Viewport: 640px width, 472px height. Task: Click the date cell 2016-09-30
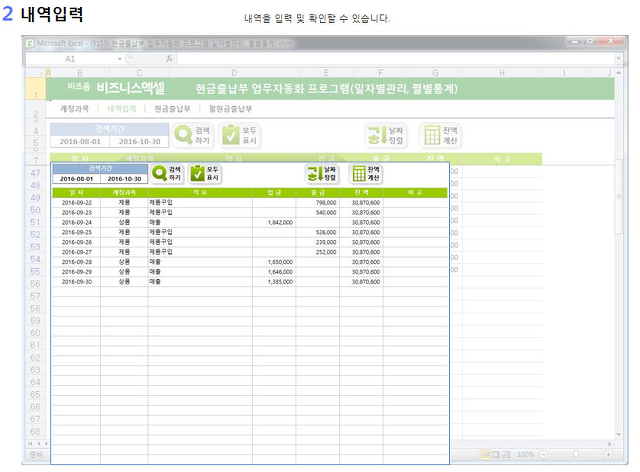pyautogui.click(x=77, y=282)
